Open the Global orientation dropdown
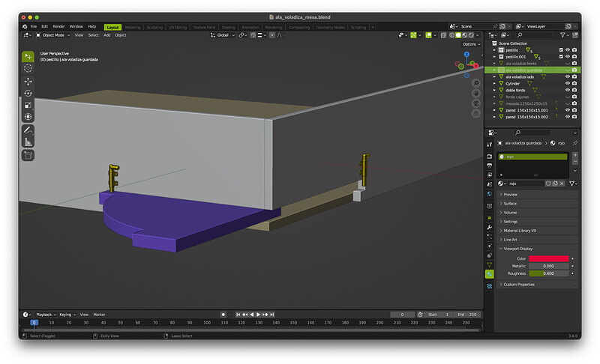Image resolution: width=600 pixels, height=364 pixels. point(223,35)
